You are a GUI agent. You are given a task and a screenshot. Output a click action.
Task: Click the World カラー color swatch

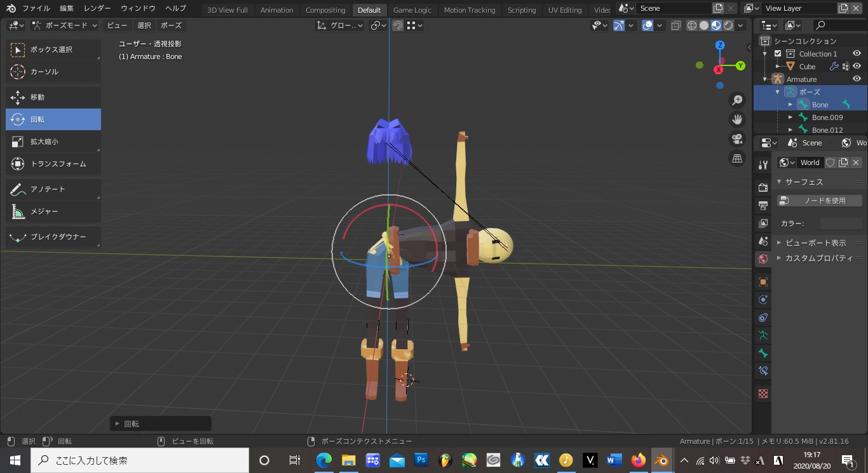pyautogui.click(x=841, y=223)
